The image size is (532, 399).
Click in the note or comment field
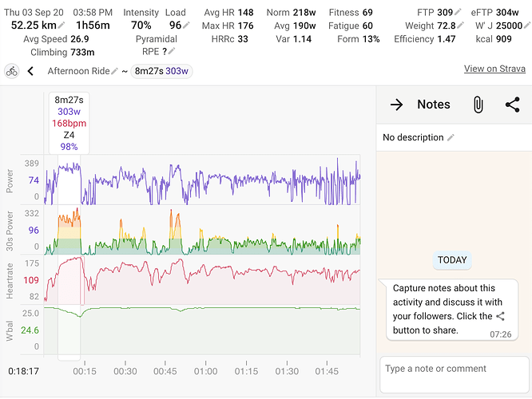click(x=454, y=373)
